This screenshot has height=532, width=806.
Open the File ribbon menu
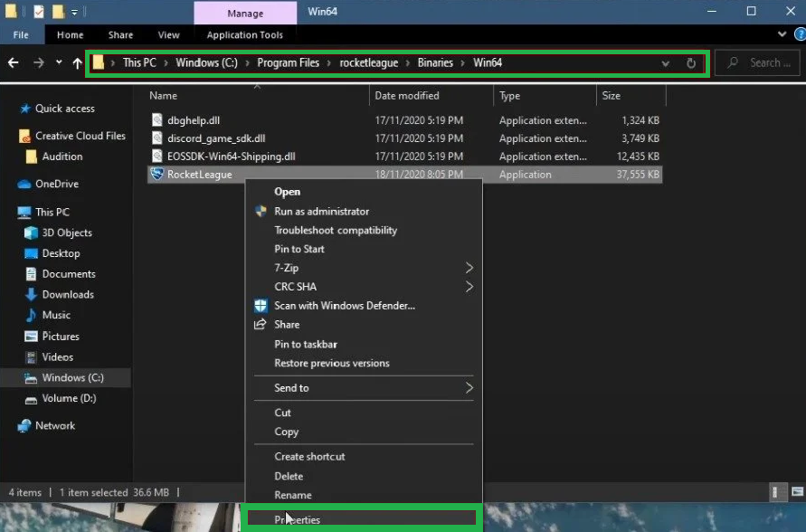click(x=20, y=35)
